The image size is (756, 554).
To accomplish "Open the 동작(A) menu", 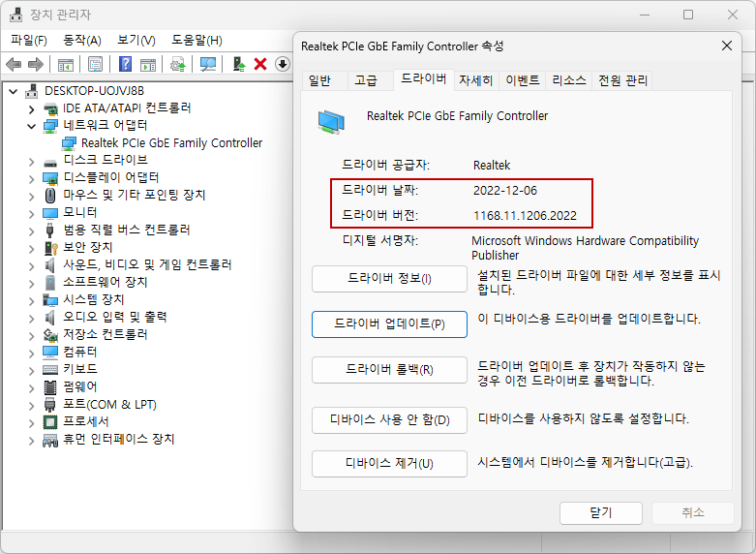I will [82, 40].
